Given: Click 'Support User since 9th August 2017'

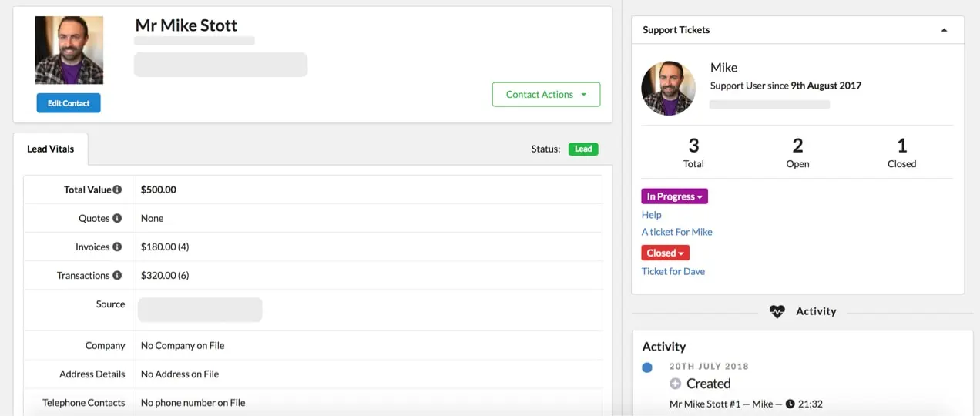Looking at the screenshot, I should (786, 86).
